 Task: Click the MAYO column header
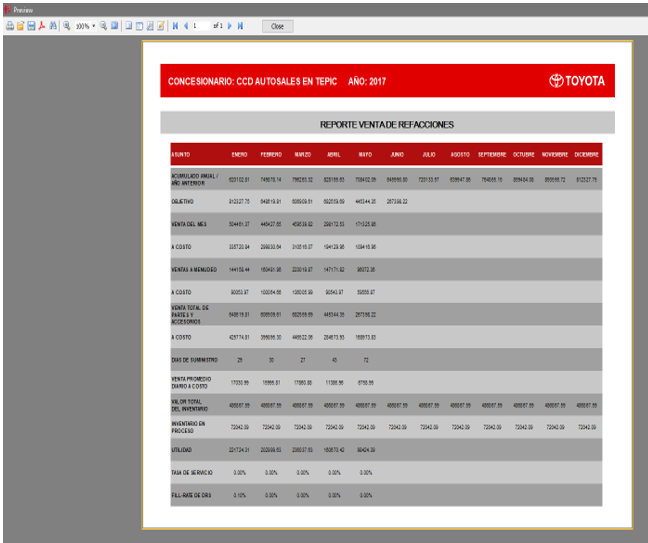(x=365, y=155)
